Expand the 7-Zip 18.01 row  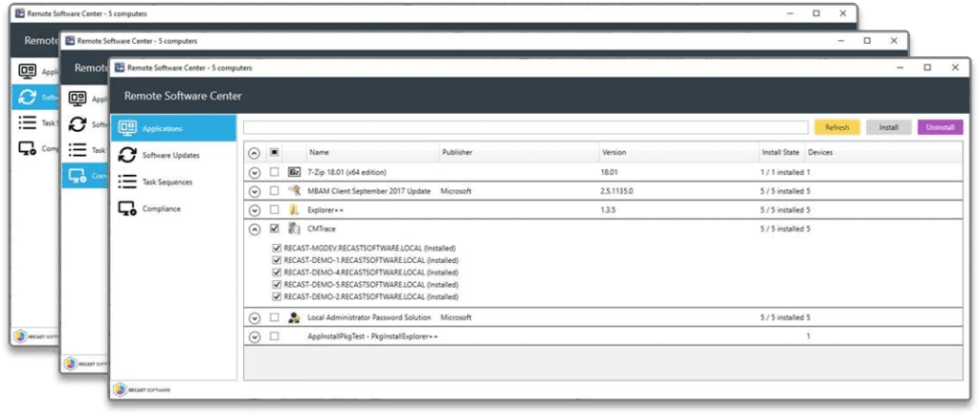255,172
